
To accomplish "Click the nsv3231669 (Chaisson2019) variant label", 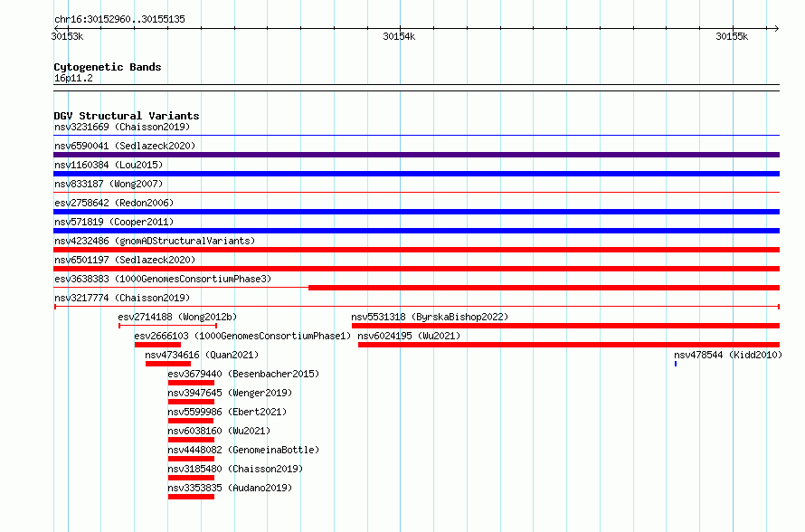I will (122, 127).
